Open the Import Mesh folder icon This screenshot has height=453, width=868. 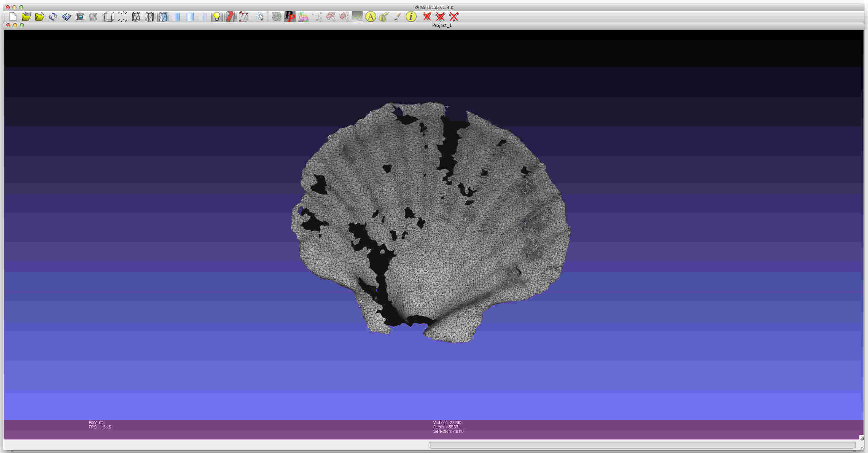click(x=39, y=16)
